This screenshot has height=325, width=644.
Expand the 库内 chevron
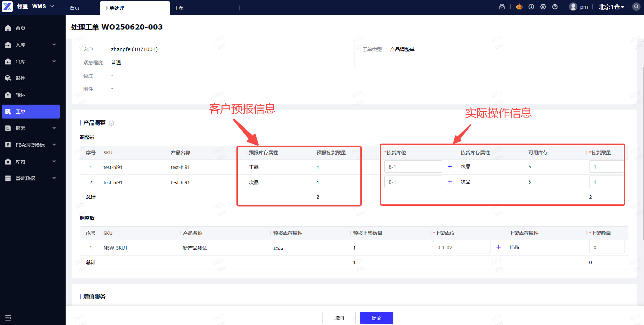[x=54, y=161]
